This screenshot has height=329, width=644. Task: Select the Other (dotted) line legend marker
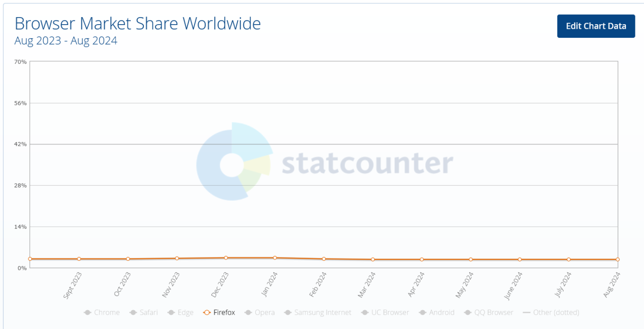tap(527, 312)
